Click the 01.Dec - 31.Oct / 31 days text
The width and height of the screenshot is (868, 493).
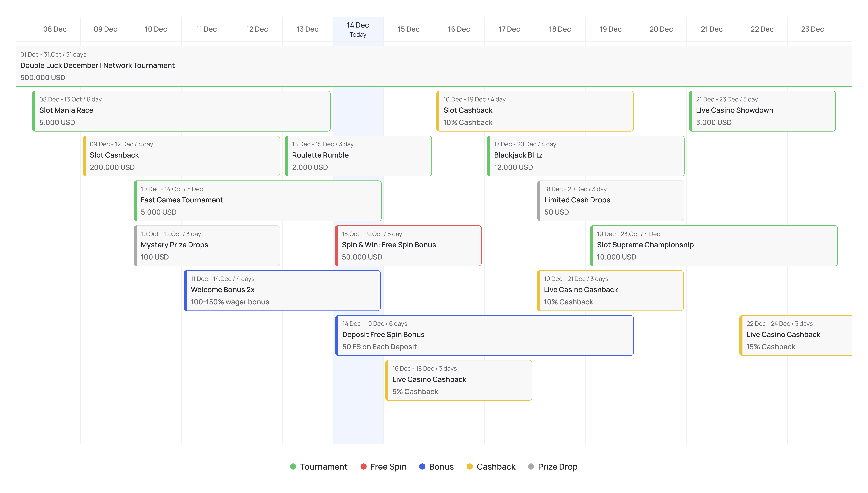pos(53,55)
